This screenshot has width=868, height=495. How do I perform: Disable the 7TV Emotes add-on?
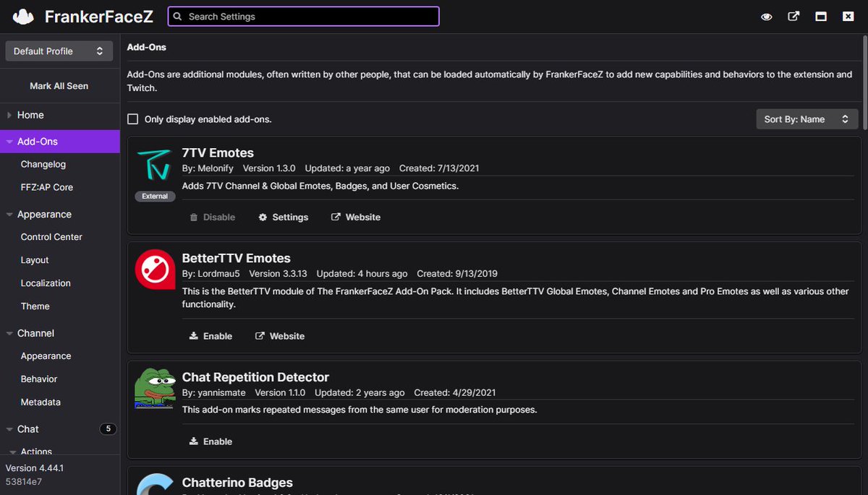(x=212, y=217)
